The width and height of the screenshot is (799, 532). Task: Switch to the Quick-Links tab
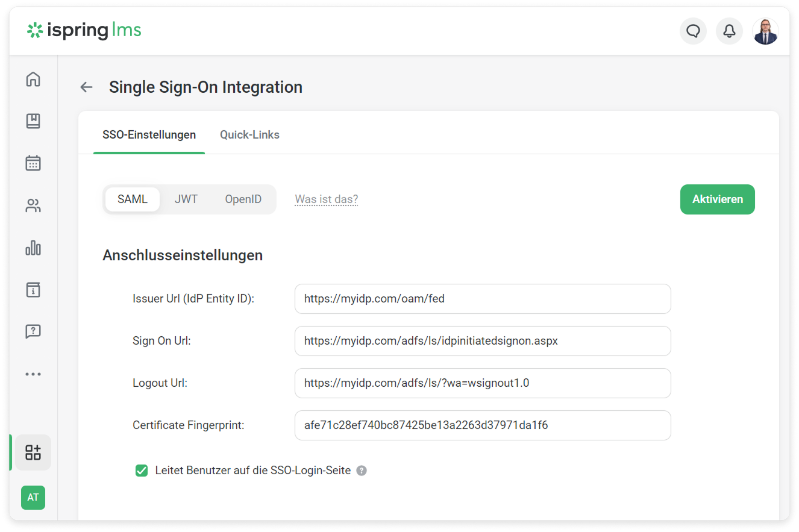click(249, 135)
